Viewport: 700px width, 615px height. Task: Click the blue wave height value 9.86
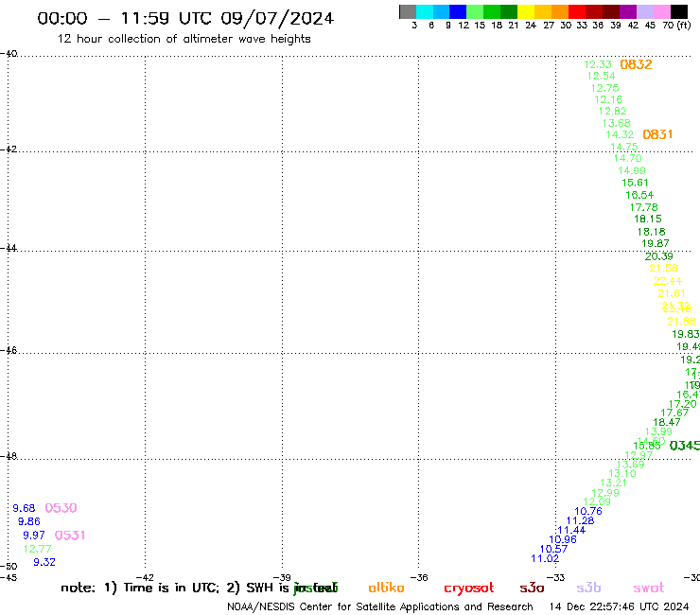click(29, 521)
